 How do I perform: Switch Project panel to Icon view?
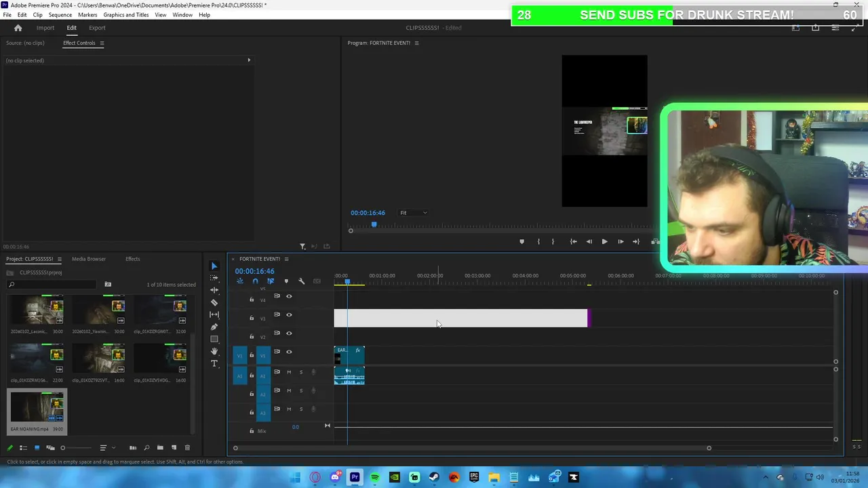click(37, 447)
